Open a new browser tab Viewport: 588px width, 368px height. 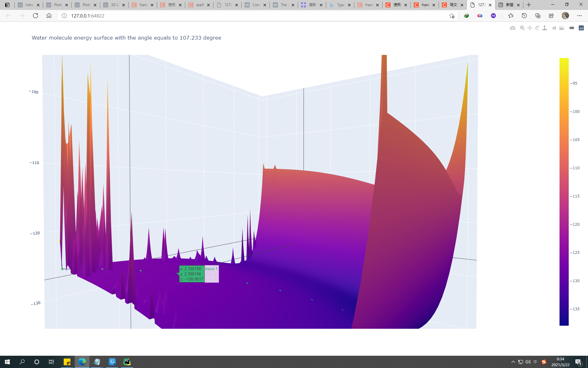click(529, 5)
